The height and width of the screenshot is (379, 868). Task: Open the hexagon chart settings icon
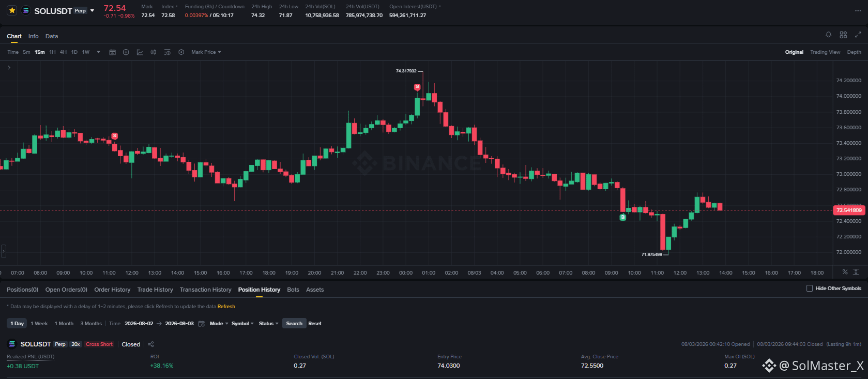click(181, 52)
